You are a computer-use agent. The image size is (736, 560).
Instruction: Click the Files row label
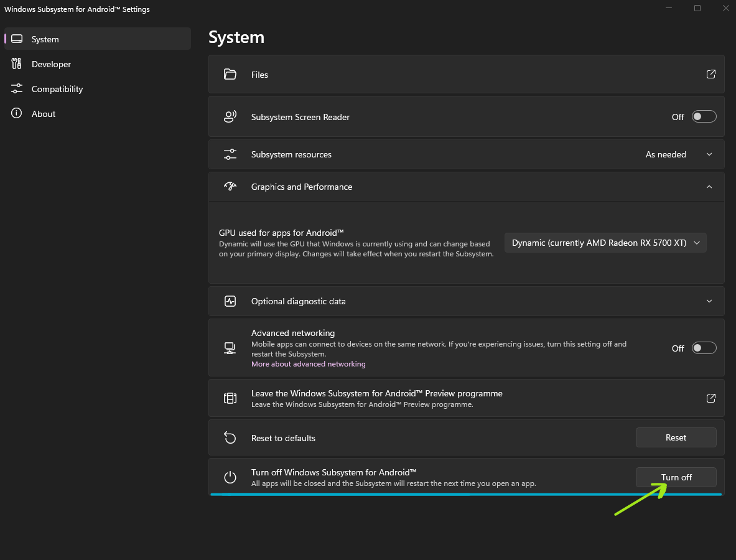point(259,75)
